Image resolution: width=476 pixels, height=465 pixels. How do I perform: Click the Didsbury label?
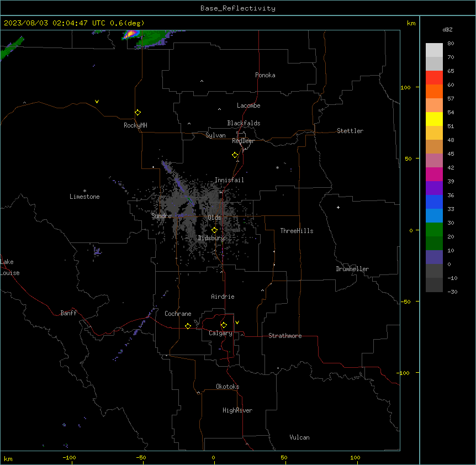211,238
